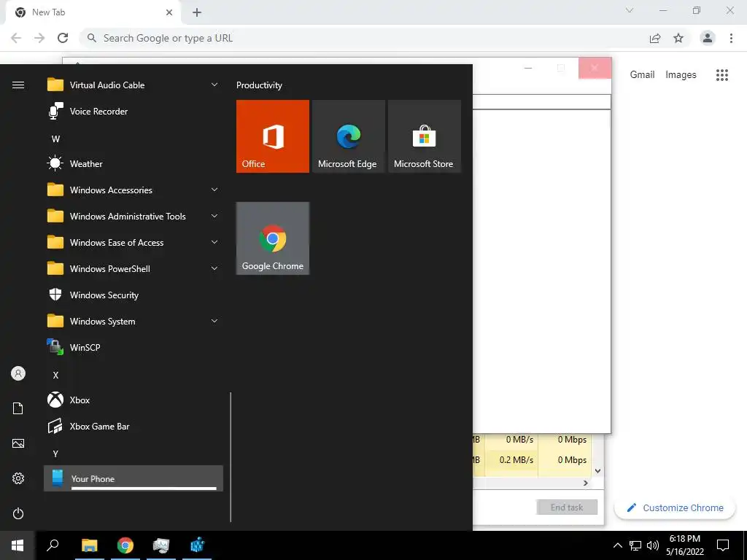The image size is (747, 560).
Task: Expand Windows Accessories folder
Action: (x=133, y=190)
